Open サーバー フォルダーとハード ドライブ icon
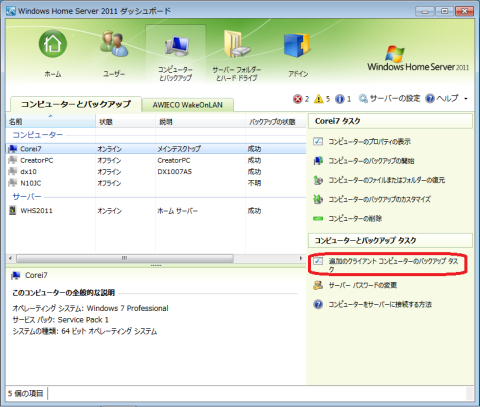480x407 pixels. [237, 44]
